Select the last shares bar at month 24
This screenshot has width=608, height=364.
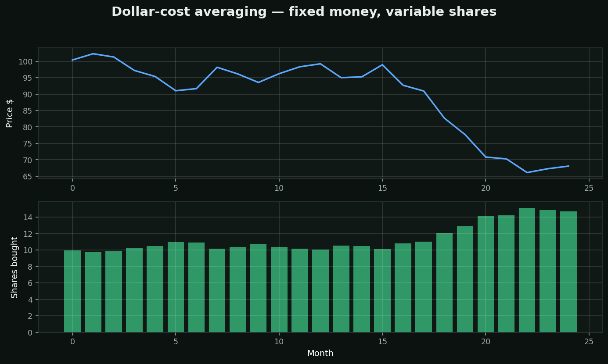pos(568,272)
